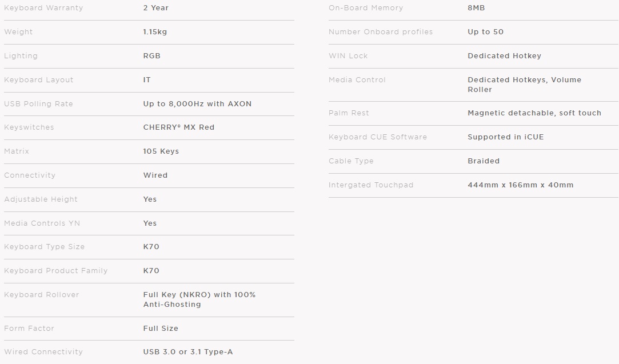Image resolution: width=619 pixels, height=364 pixels.
Task: Click the "Media Controls YN" label
Action: coord(42,223)
